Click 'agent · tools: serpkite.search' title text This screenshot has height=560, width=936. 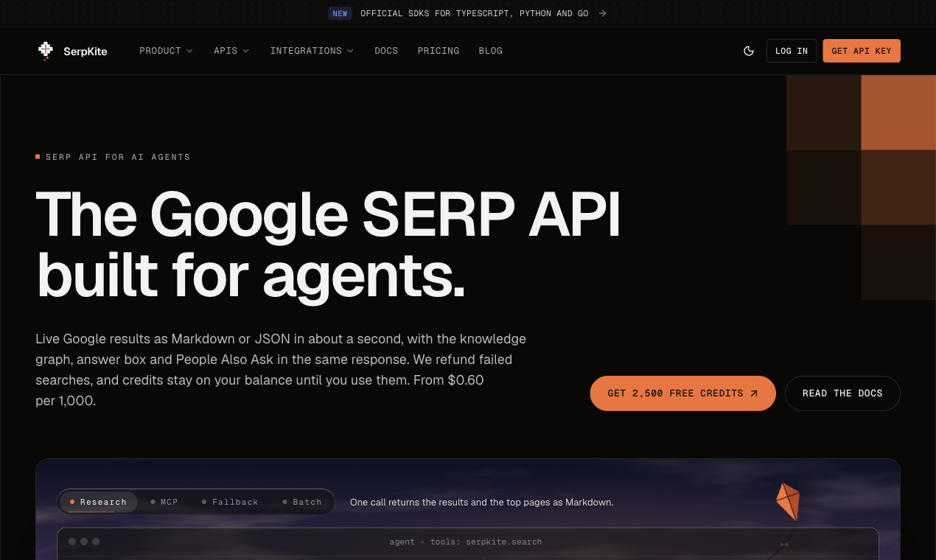(x=466, y=542)
